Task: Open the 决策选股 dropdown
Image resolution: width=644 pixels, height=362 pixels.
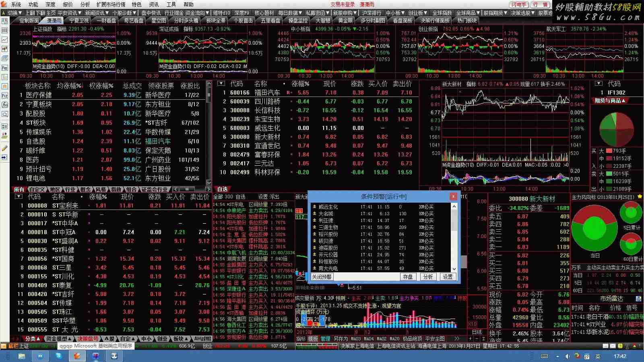Action: click(x=523, y=13)
